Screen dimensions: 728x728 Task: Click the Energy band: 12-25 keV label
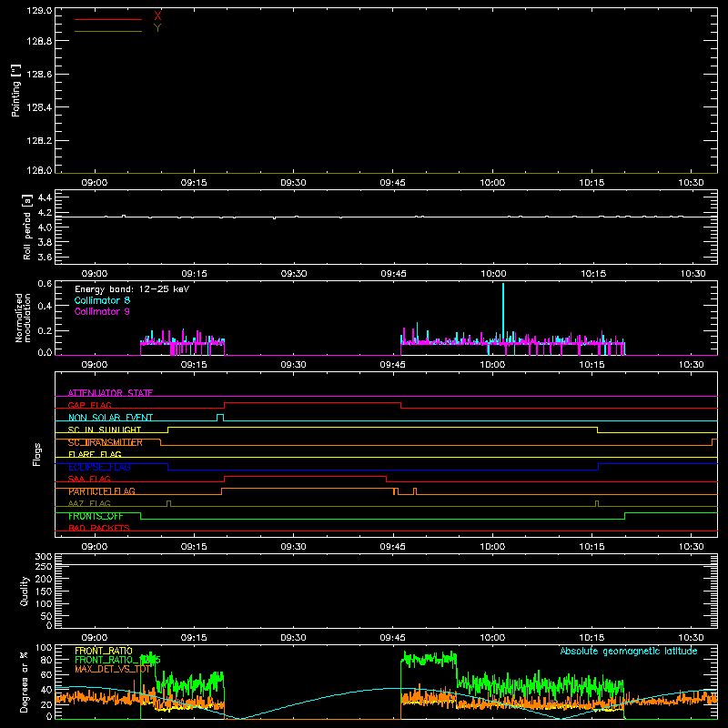pyautogui.click(x=132, y=289)
